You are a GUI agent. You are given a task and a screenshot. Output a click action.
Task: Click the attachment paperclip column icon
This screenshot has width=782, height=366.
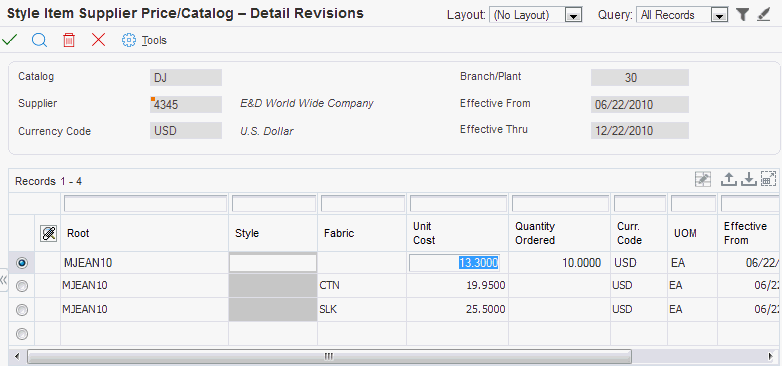coord(48,233)
